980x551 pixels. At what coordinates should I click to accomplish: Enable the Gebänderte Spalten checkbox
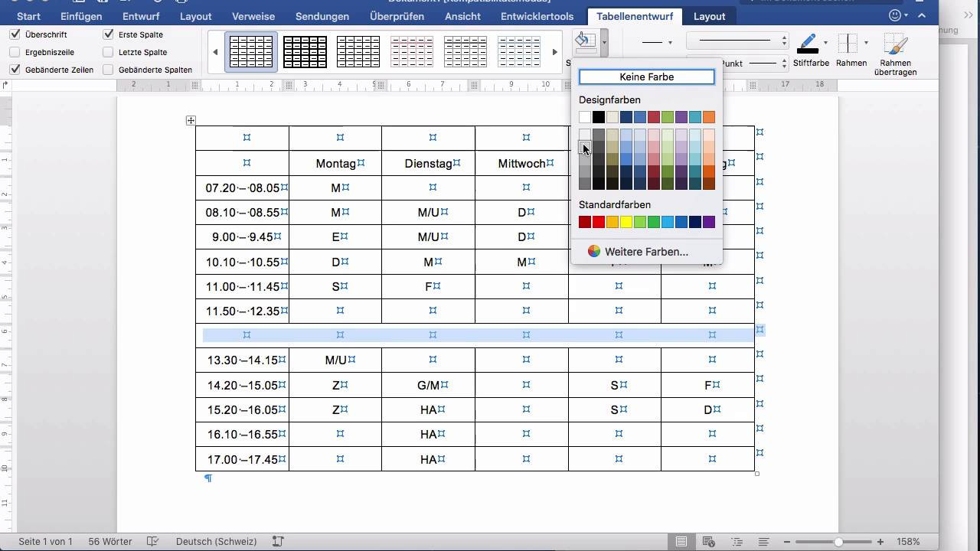[x=109, y=70]
